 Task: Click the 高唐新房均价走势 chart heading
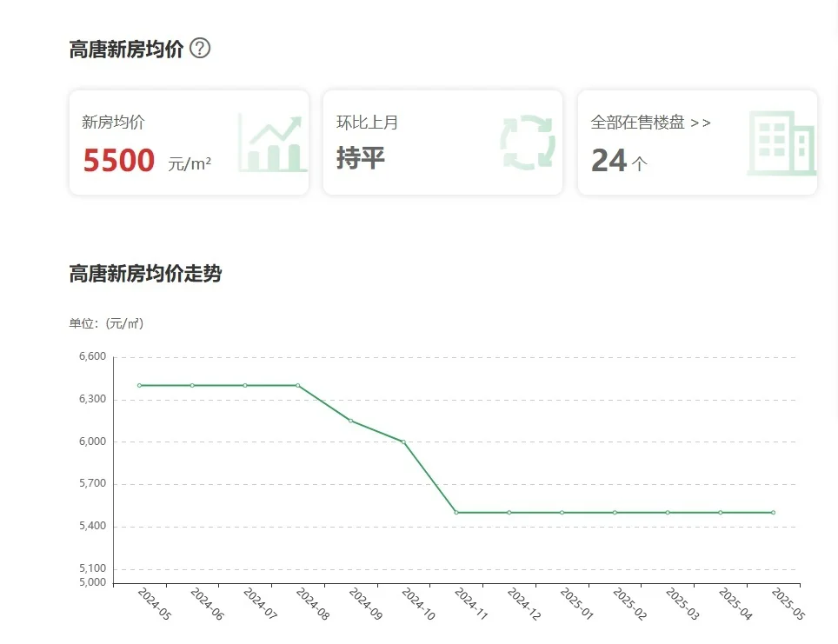coord(145,275)
